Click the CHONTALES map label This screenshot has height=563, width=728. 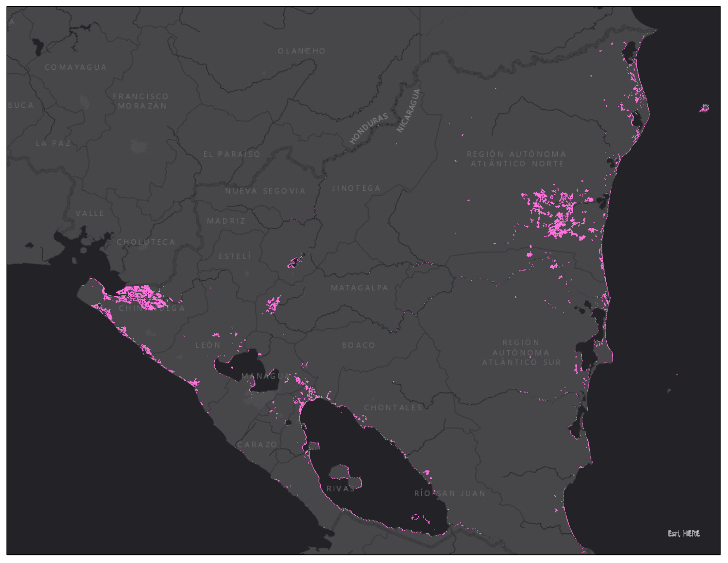tap(393, 408)
